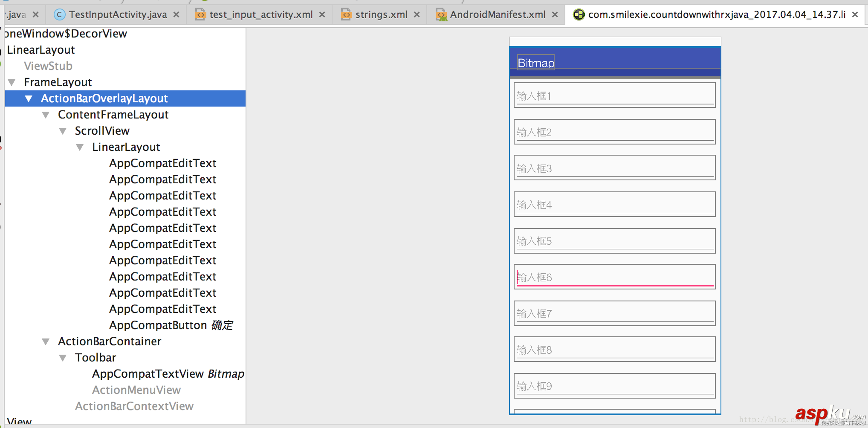Viewport: 868px width, 428px height.
Task: Click the 输入框8 field in preview
Action: point(615,349)
